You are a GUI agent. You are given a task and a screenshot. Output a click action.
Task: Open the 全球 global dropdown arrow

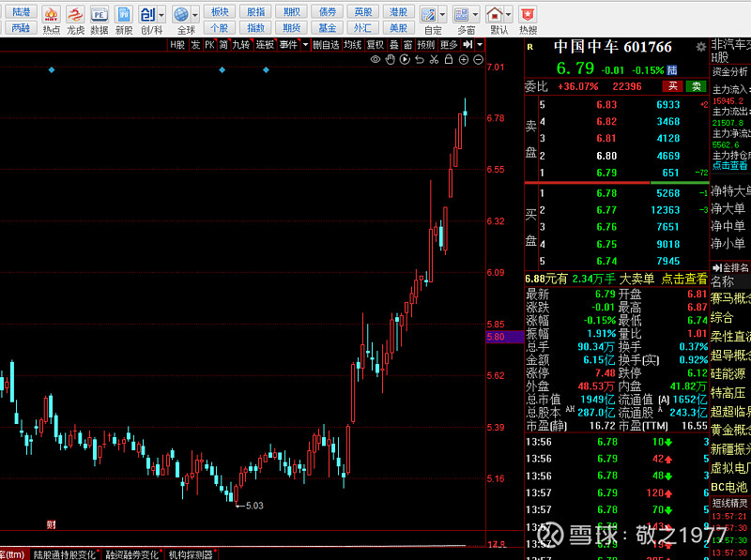point(193,15)
